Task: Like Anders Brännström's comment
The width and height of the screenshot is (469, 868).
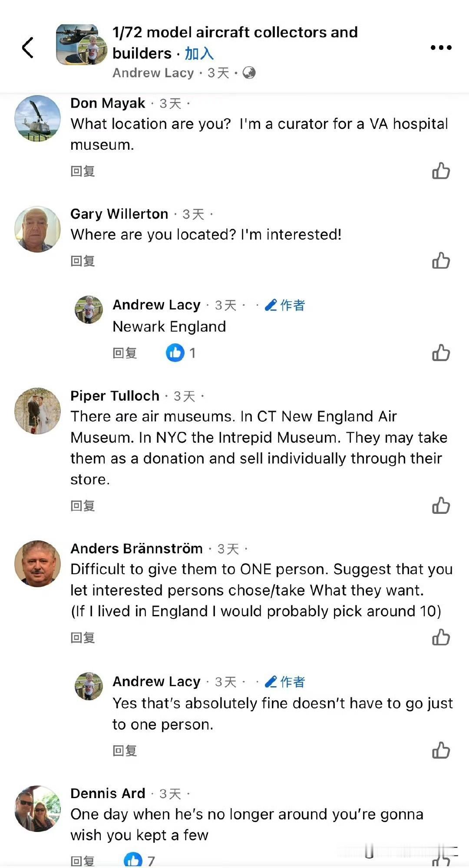Action: (441, 638)
